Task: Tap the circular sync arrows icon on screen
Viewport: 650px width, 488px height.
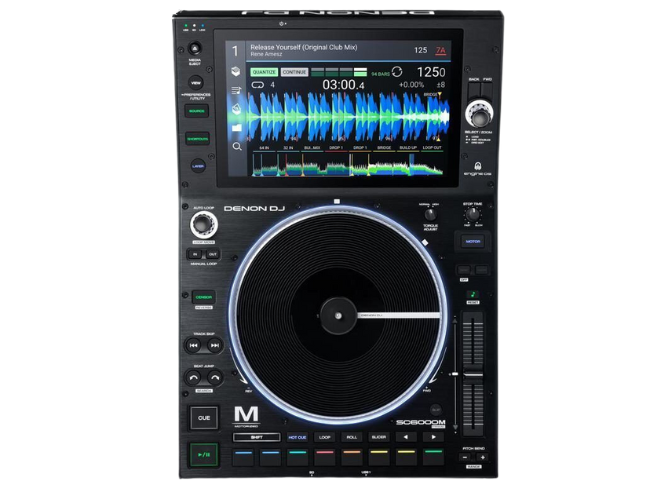Action: [x=397, y=72]
